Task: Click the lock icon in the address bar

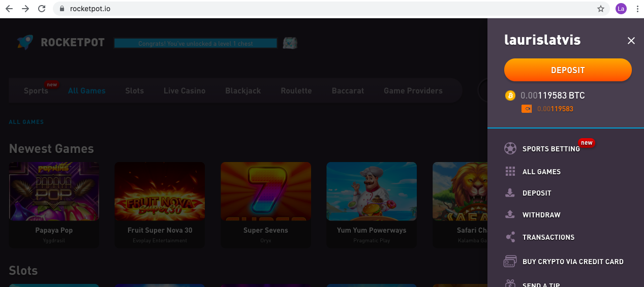Action: pyautogui.click(x=62, y=9)
